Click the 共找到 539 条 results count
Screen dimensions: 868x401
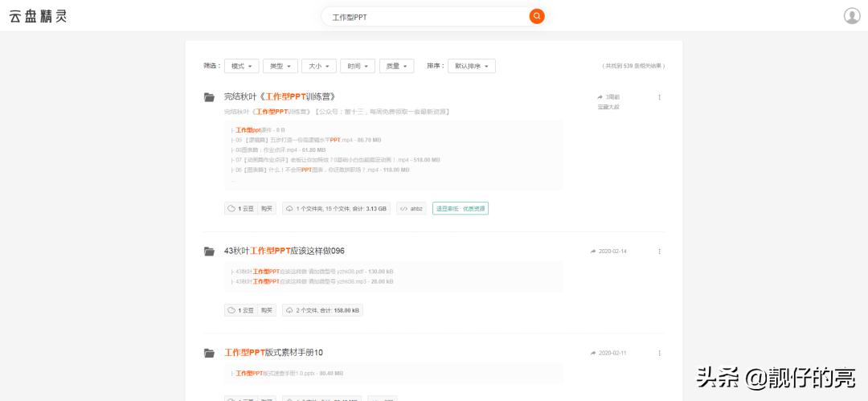point(634,66)
